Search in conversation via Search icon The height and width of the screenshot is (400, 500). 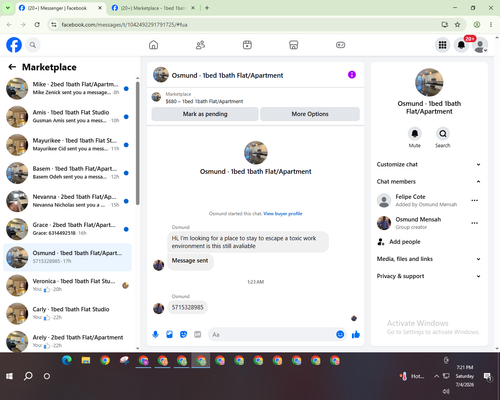click(x=443, y=134)
